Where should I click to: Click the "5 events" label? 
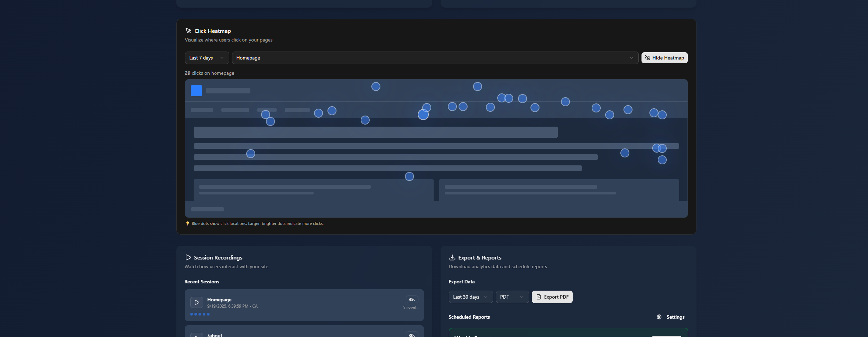pyautogui.click(x=410, y=308)
